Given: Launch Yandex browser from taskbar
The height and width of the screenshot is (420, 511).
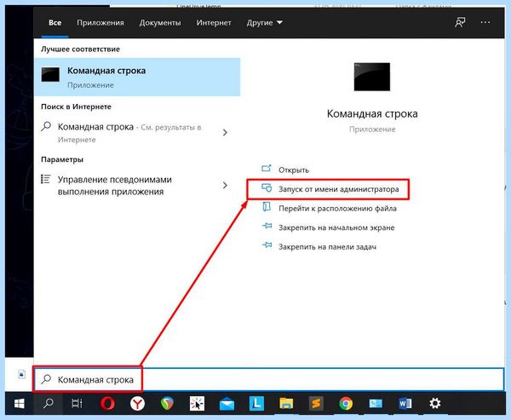Looking at the screenshot, I should (x=137, y=404).
